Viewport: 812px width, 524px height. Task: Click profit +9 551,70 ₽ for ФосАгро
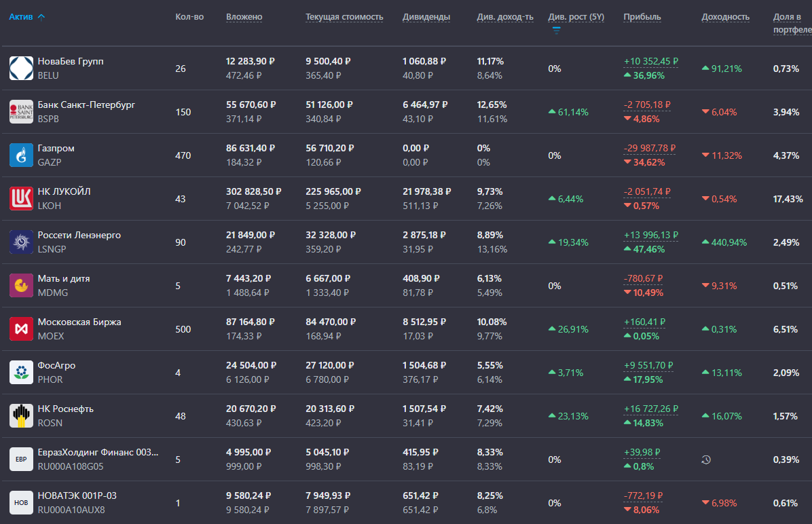click(648, 366)
